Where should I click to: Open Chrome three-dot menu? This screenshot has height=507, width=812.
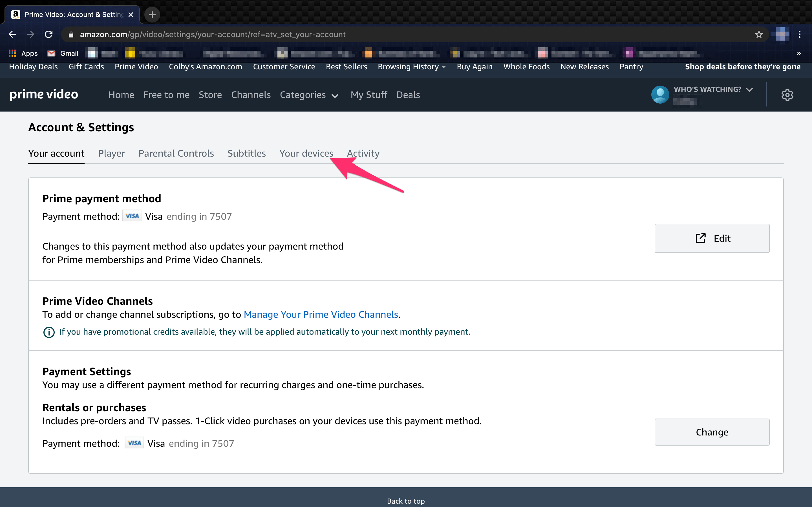pyautogui.click(x=800, y=35)
